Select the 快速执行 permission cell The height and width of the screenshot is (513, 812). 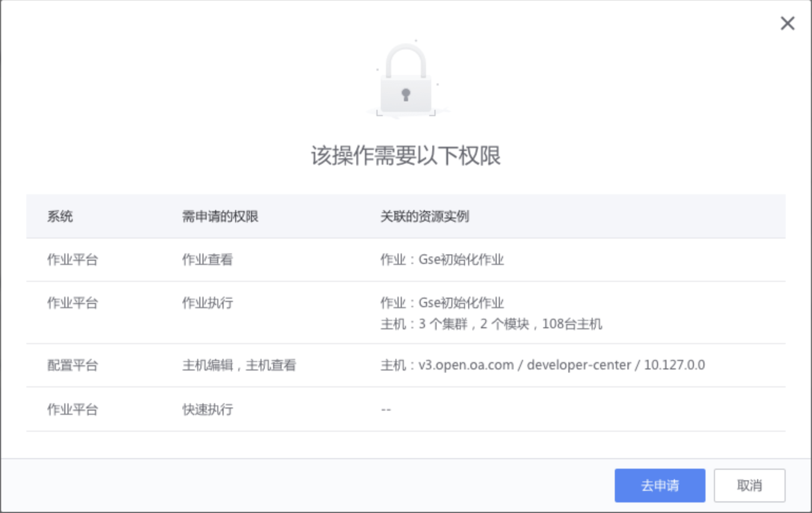(207, 410)
